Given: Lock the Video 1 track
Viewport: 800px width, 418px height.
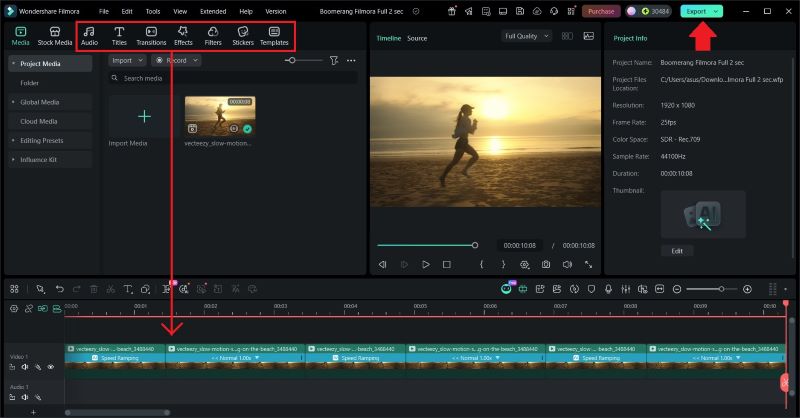Looking at the screenshot, I should [x=12, y=367].
